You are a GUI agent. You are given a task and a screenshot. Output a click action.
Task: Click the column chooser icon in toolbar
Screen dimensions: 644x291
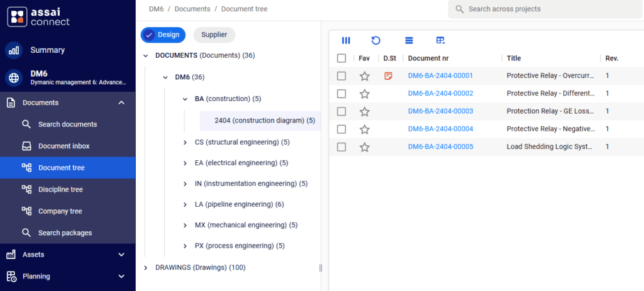(x=346, y=40)
